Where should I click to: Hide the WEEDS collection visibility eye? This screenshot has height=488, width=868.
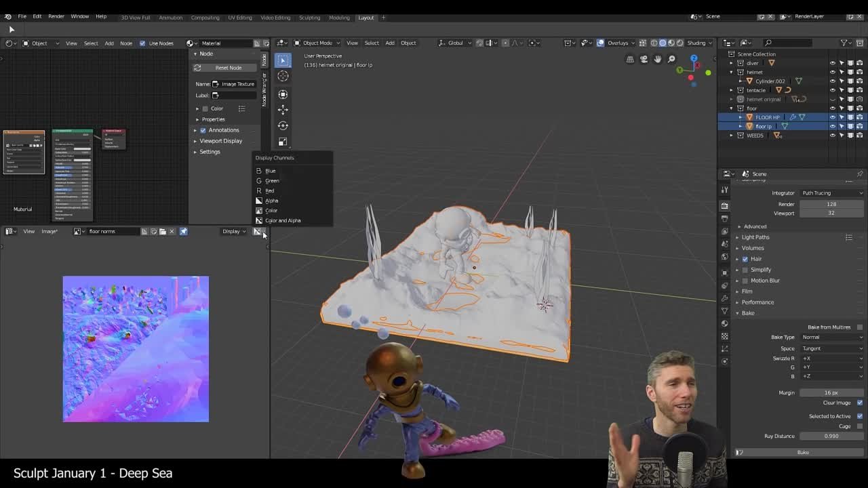click(x=833, y=136)
